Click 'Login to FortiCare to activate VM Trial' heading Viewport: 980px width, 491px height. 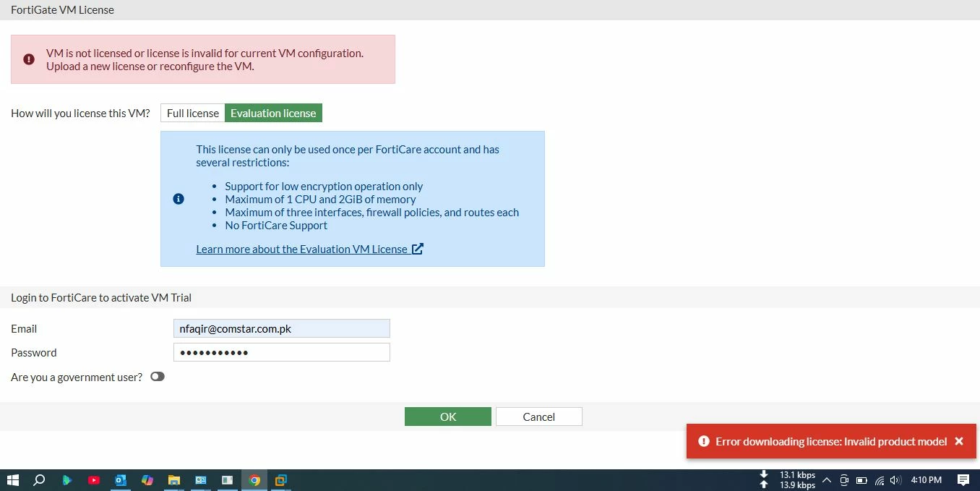[101, 297]
